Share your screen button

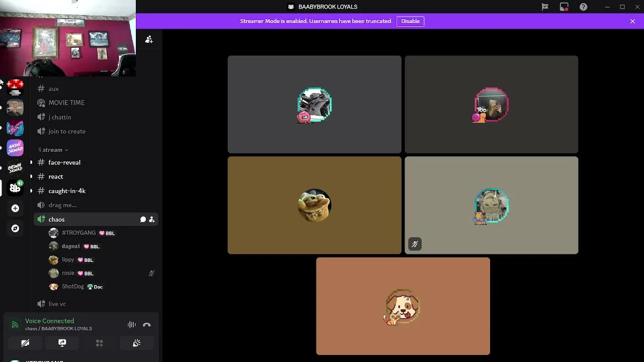[x=62, y=343]
